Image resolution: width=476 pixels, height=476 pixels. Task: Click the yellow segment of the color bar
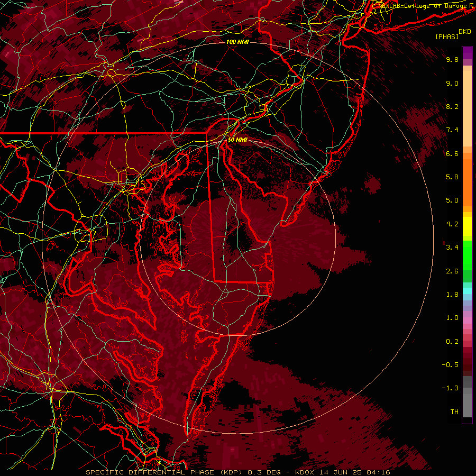pos(467,226)
